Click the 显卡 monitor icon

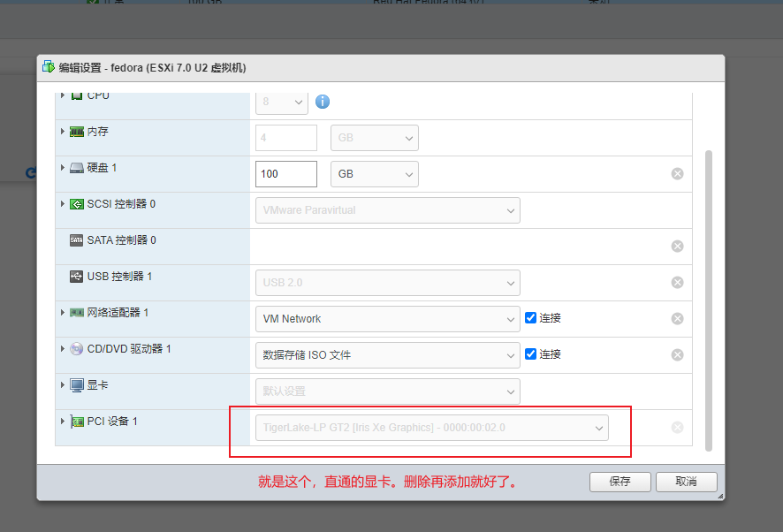pos(76,385)
